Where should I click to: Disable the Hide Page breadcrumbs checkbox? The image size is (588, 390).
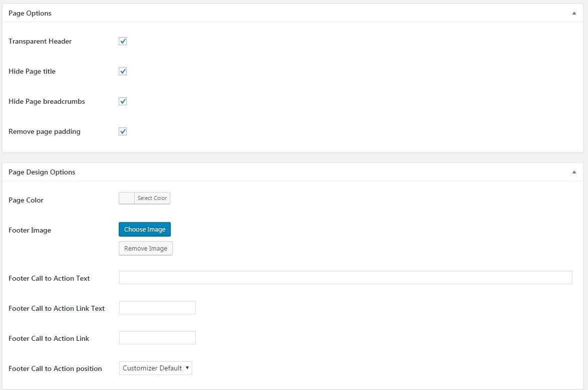(x=123, y=101)
